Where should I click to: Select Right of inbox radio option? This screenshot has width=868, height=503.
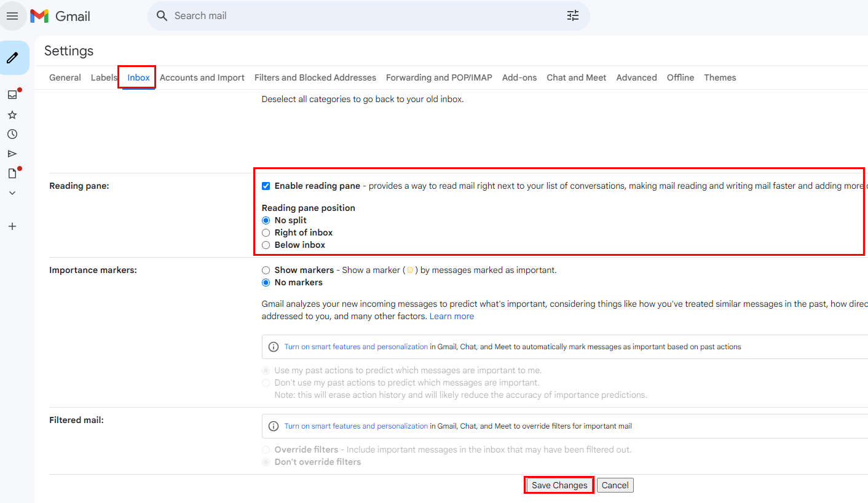pos(266,232)
